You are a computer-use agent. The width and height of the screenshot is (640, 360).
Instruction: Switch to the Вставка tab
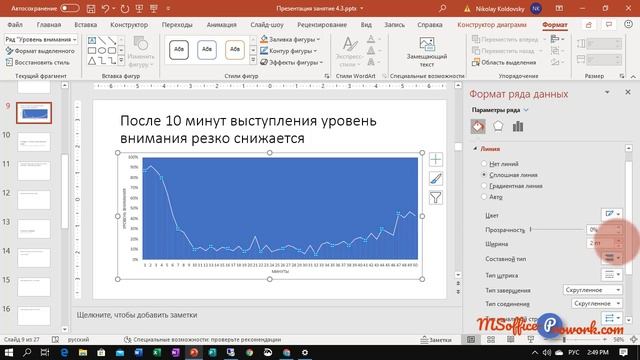tap(86, 24)
